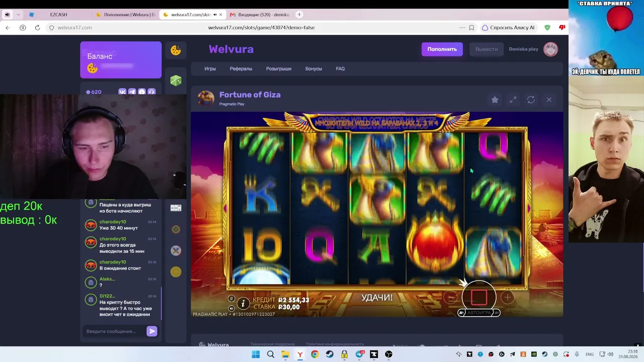Switch to the EZCASH browser tab
This screenshot has width=644, height=362.
58,15
